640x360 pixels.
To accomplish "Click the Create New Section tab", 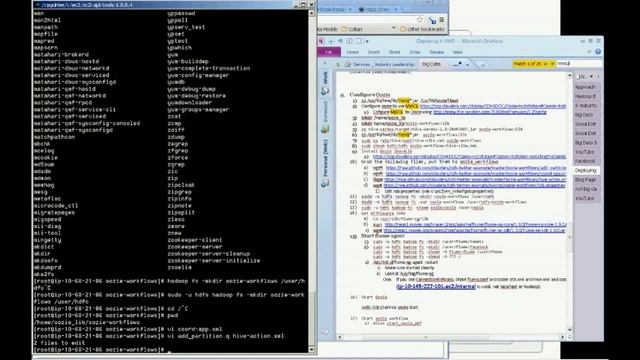I will 482,64.
